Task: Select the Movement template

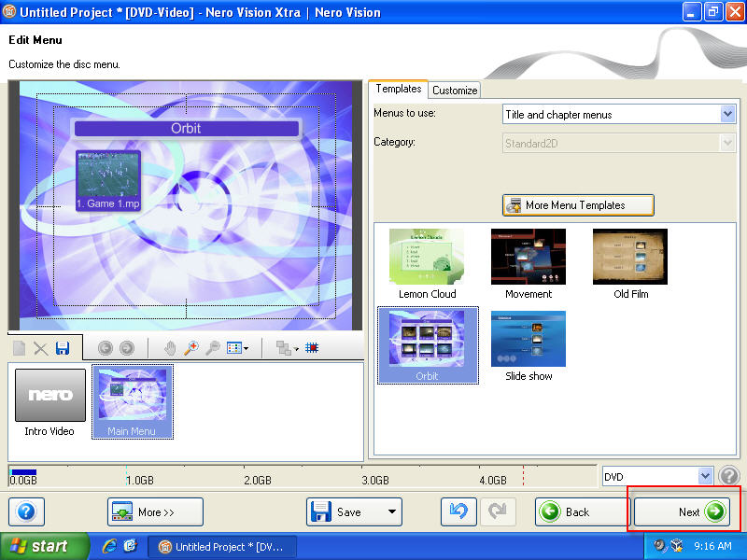Action: 529,264
